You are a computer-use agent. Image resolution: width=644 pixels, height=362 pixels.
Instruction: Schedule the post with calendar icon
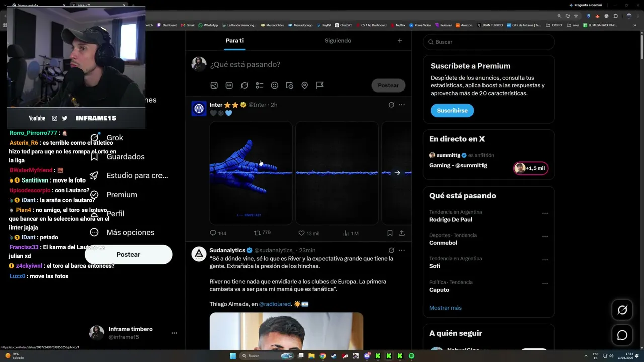290,85
